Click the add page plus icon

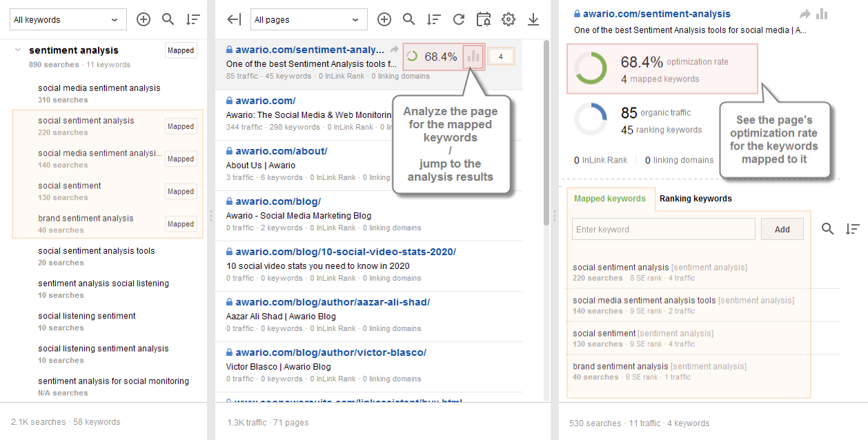point(384,19)
